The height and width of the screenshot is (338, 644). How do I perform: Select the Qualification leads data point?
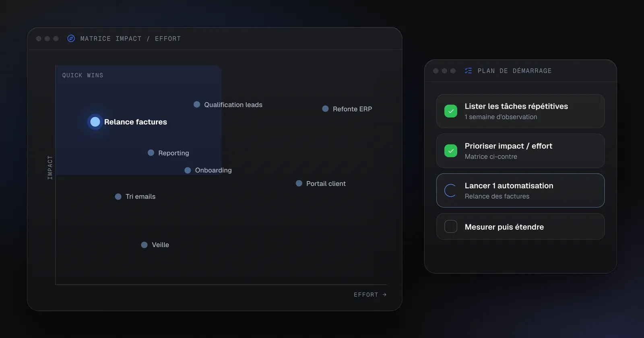click(197, 105)
